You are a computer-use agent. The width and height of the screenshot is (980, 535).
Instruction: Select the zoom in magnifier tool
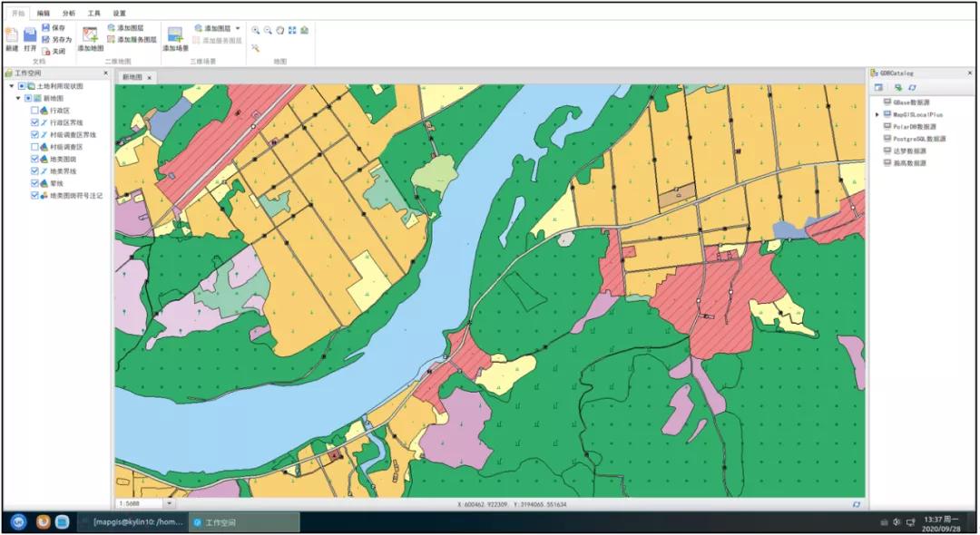click(x=256, y=30)
